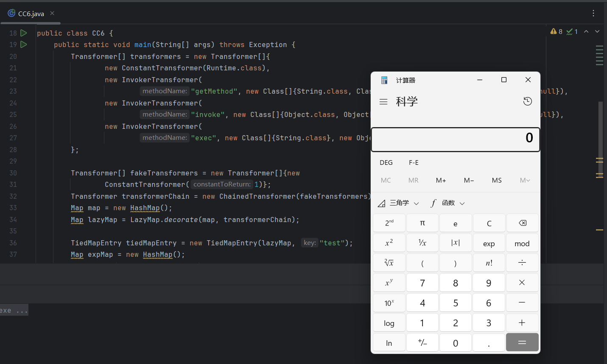Click the C clear button
Screen dimensions: 607x364
point(489,223)
